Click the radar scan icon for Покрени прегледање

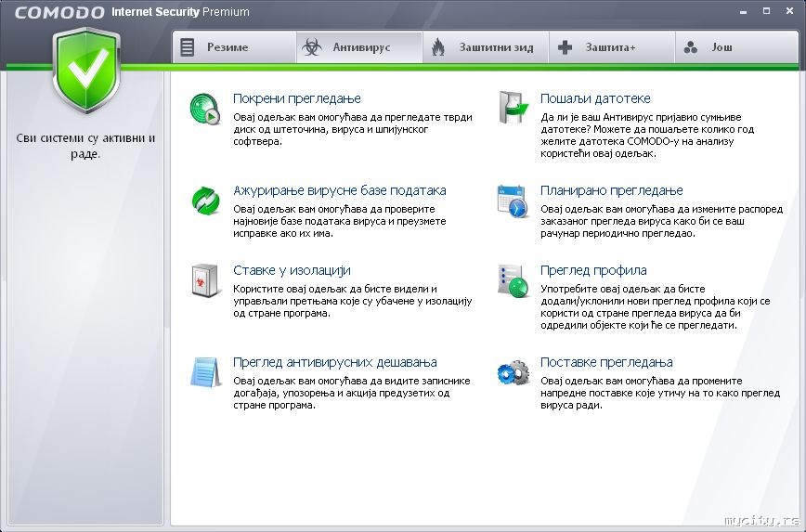(205, 109)
